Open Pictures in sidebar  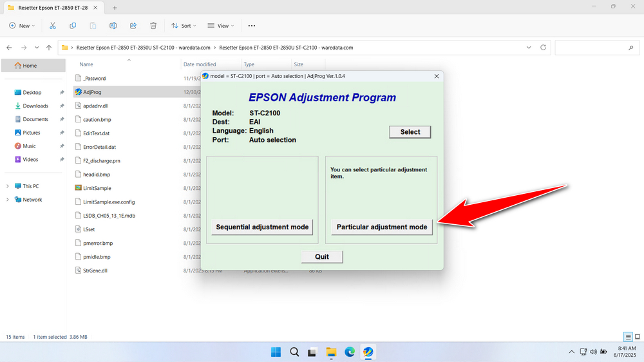click(x=31, y=133)
